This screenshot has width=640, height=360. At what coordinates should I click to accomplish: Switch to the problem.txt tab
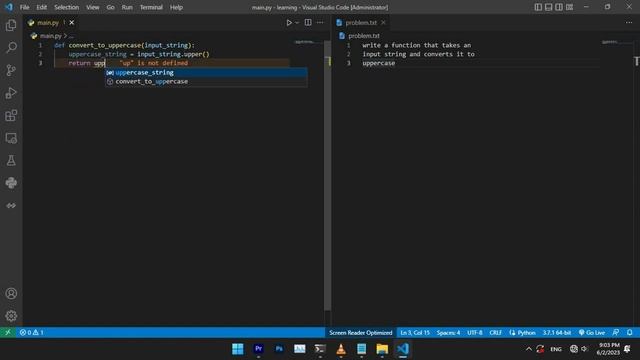click(361, 23)
